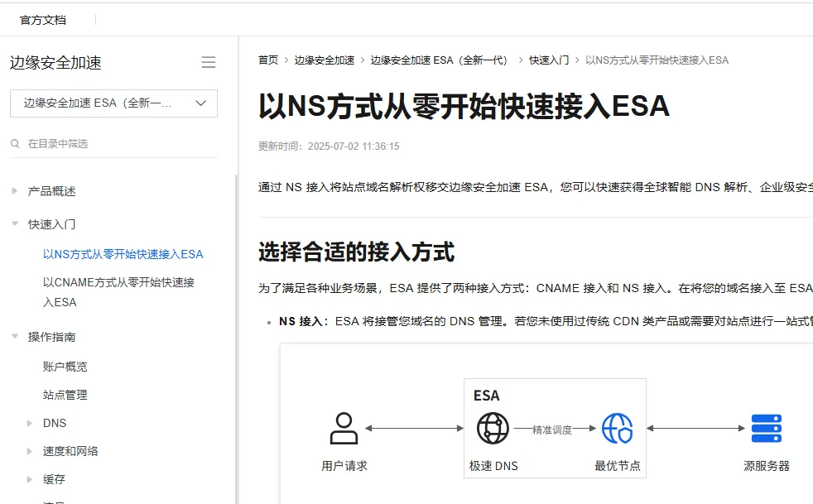The image size is (813, 504).
Task: Expand the 速度和网络 section
Action: click(30, 451)
